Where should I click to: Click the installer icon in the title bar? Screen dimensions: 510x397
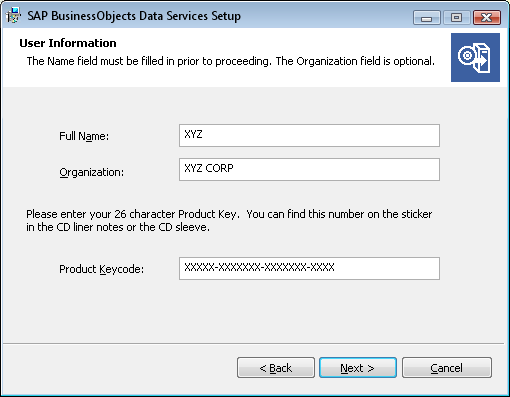[13, 16]
